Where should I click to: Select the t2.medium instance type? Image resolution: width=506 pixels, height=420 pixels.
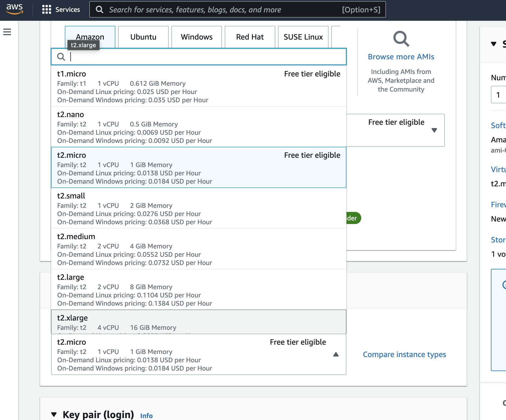tap(165, 249)
